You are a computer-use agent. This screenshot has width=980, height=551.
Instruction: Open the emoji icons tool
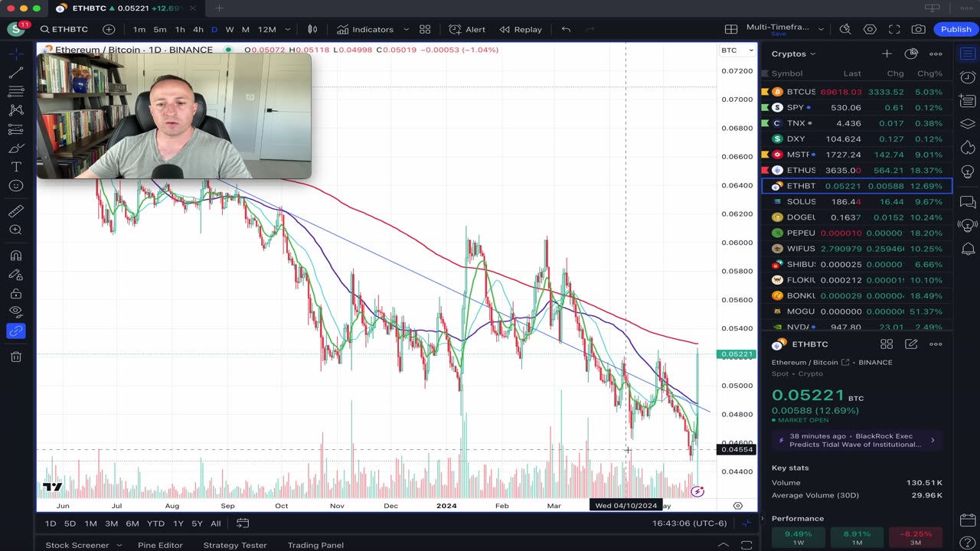15,186
